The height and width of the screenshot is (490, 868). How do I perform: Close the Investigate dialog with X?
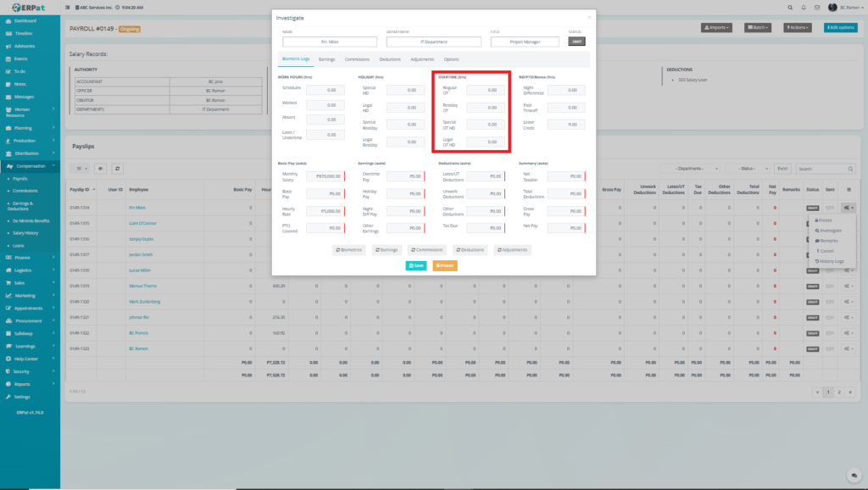(x=589, y=17)
